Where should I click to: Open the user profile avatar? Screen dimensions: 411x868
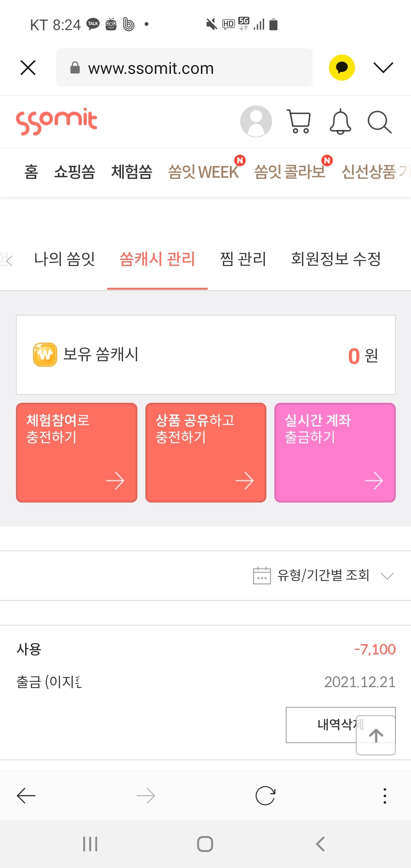tap(256, 121)
